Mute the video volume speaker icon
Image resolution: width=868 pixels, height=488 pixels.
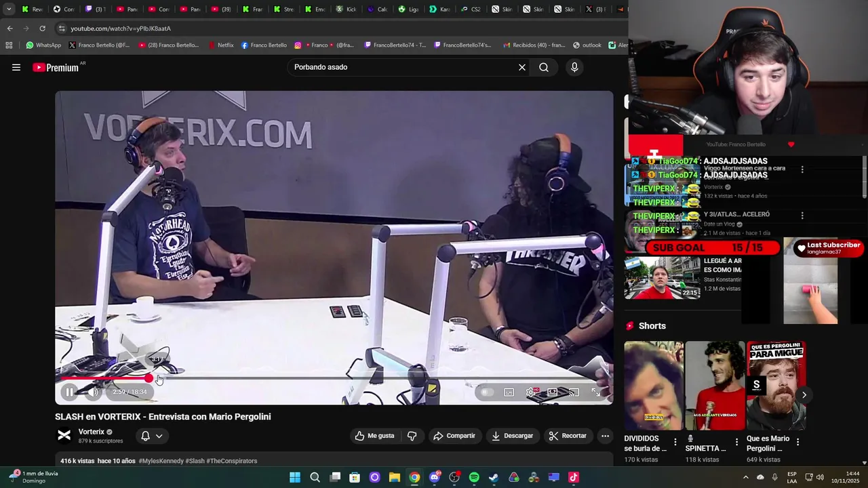click(94, 392)
